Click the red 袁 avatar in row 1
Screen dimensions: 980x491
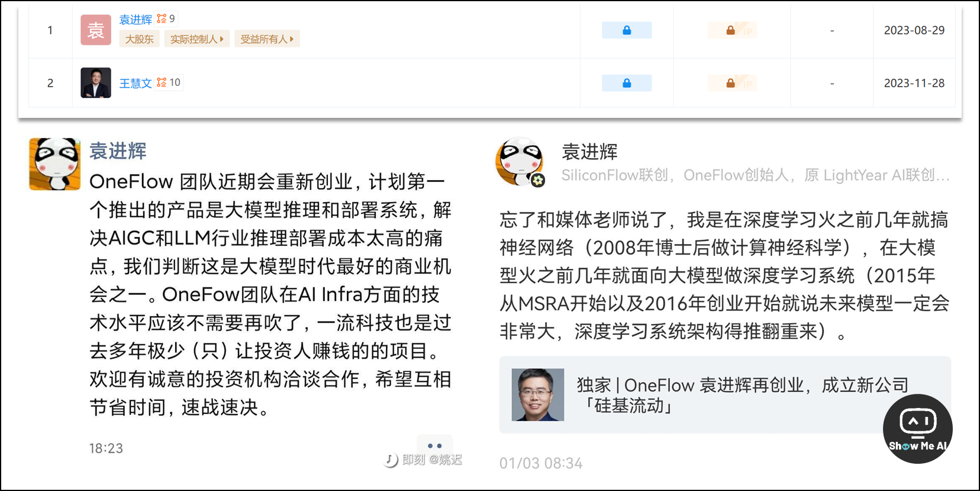coord(96,30)
